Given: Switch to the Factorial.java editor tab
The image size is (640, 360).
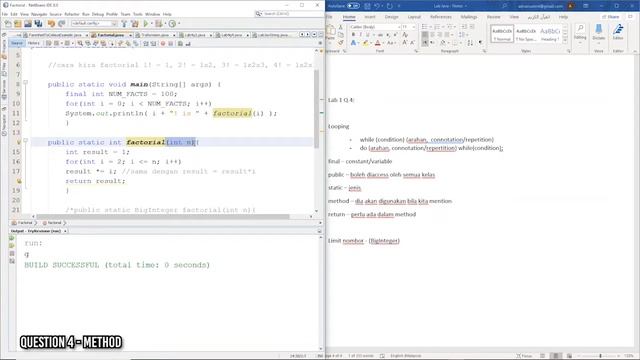Looking at the screenshot, I should (x=111, y=35).
